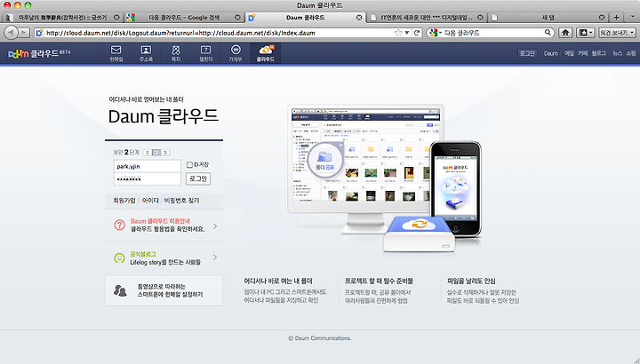Expand the 공식블로그 chevron
This screenshot has width=640, height=364.
point(215,257)
